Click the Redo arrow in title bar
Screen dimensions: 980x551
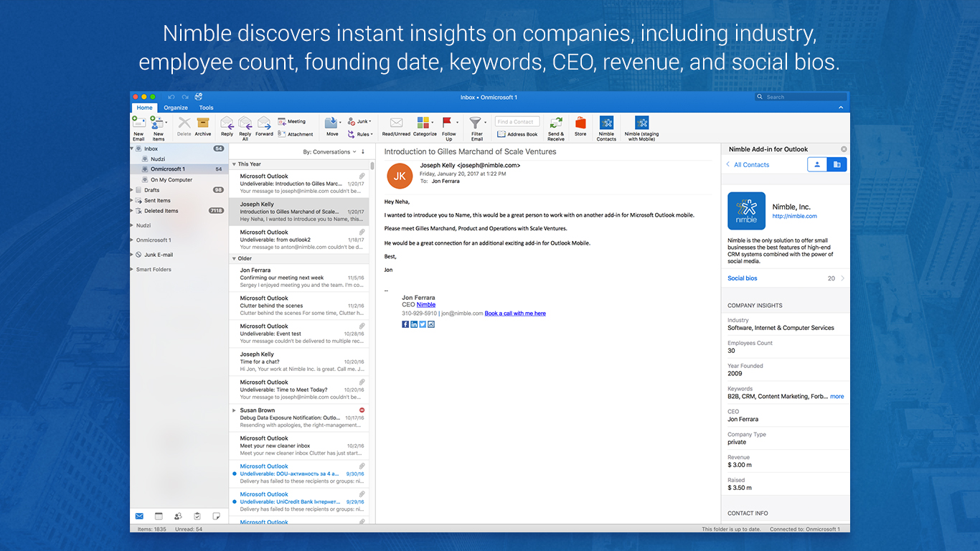(184, 97)
